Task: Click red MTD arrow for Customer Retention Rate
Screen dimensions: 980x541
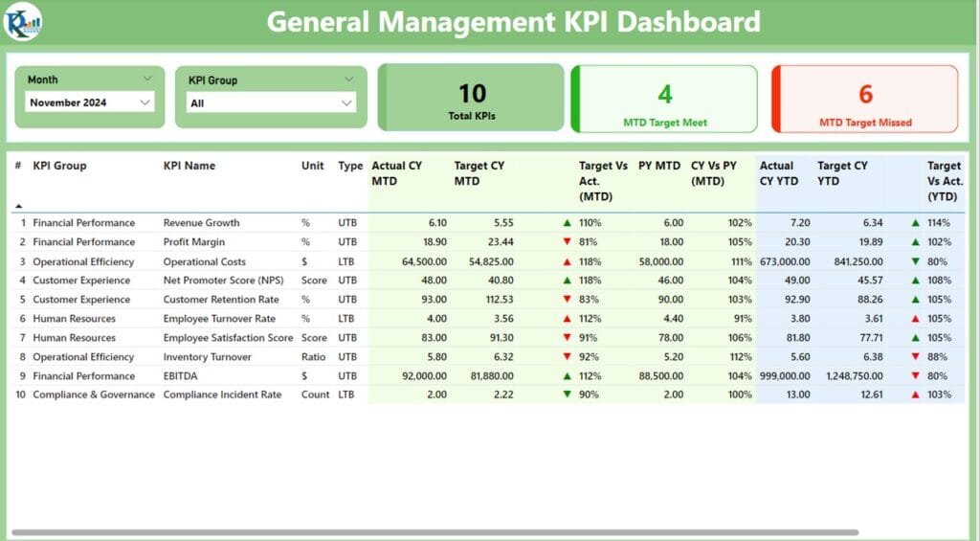Action: (567, 299)
